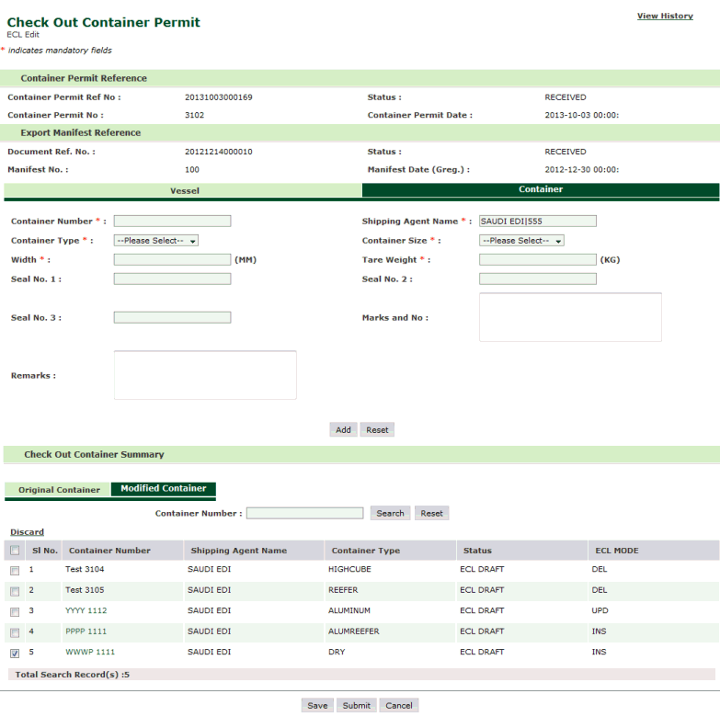Expand the Container Size dropdown
The height and width of the screenshot is (728, 720).
[x=520, y=241]
